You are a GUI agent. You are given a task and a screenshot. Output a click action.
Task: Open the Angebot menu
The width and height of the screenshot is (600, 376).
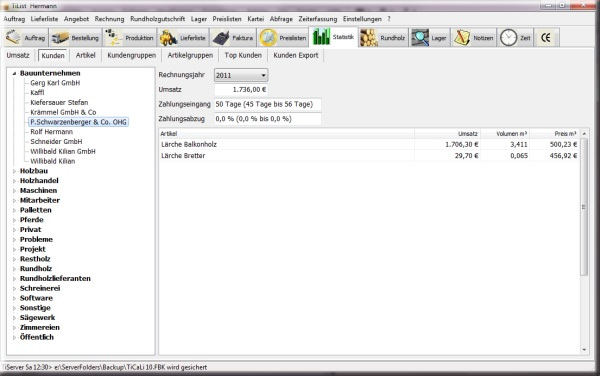[76, 19]
